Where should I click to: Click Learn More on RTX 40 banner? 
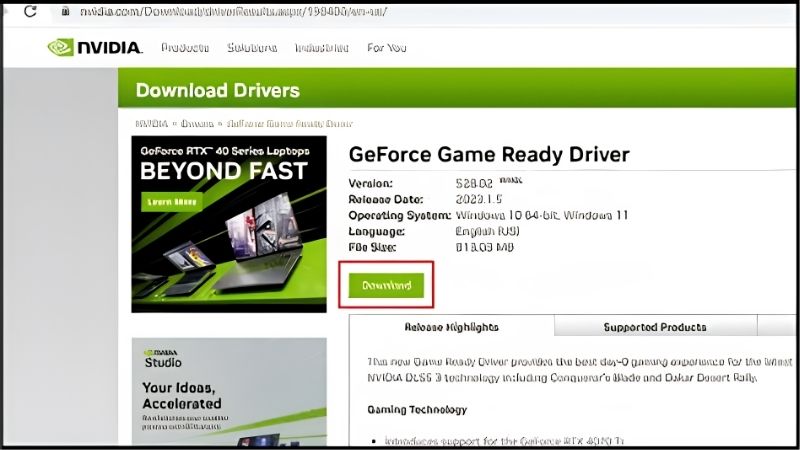point(171,202)
